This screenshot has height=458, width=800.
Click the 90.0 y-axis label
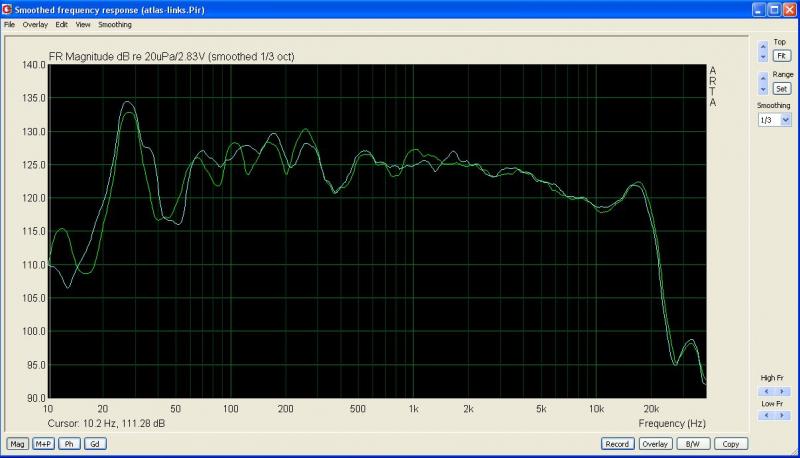click(36, 398)
